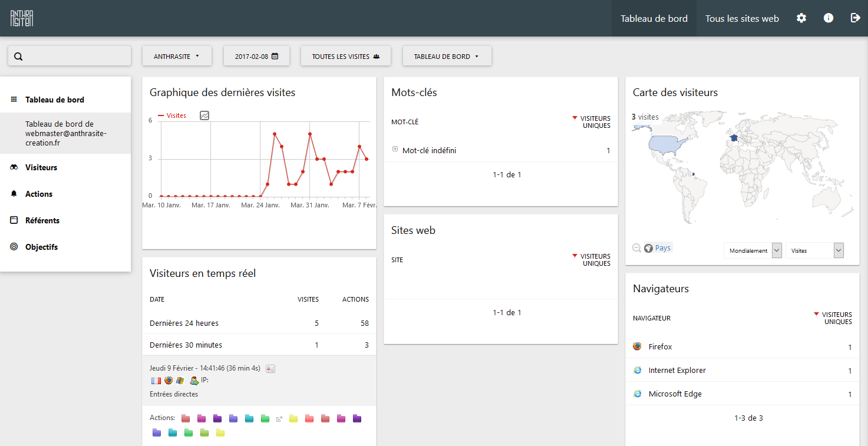Open the 2017-02-08 date picker

tap(256, 57)
